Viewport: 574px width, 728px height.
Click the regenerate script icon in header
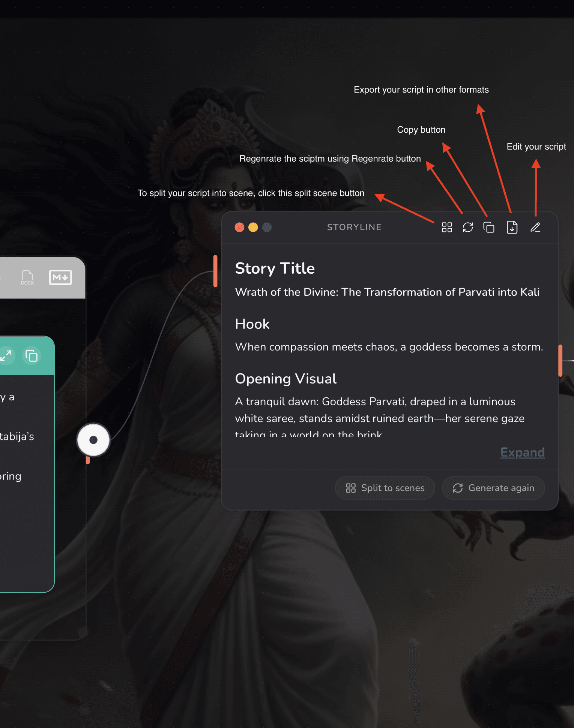pos(467,227)
